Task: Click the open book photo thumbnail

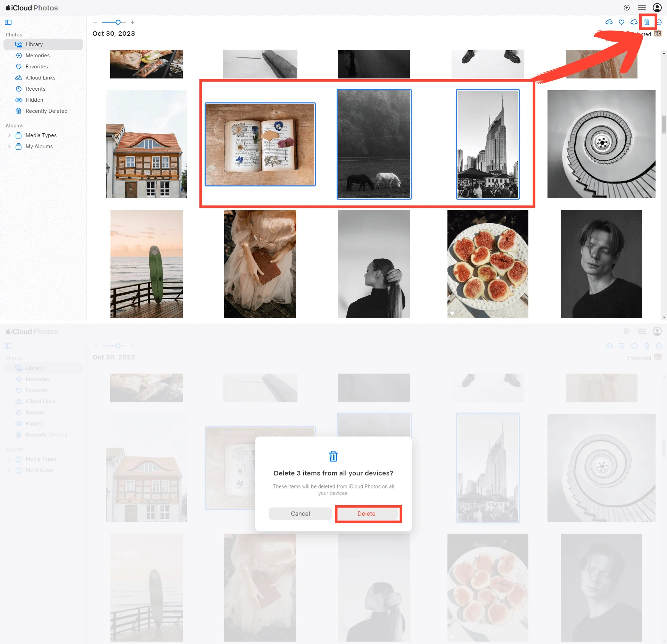Action: (x=262, y=144)
